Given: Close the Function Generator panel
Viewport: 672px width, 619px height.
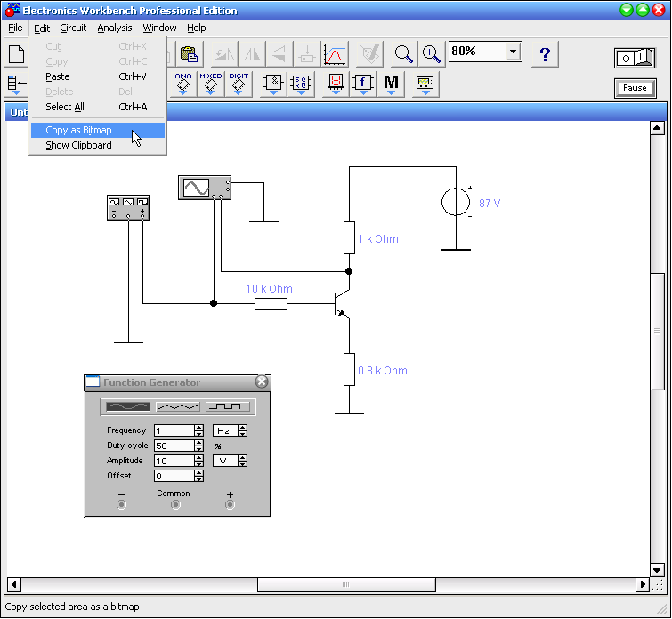Looking at the screenshot, I should [x=262, y=382].
